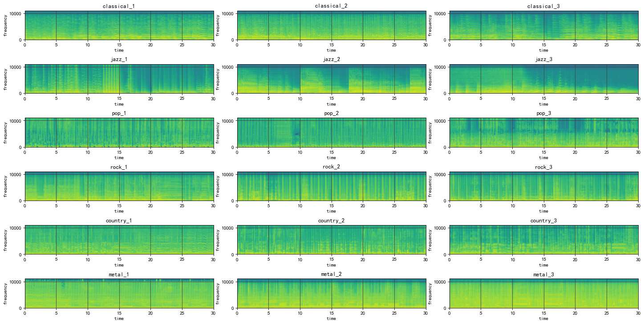Select the metal_3 spectrogram image
Viewport: 644px width, 324px height.
coord(543,294)
